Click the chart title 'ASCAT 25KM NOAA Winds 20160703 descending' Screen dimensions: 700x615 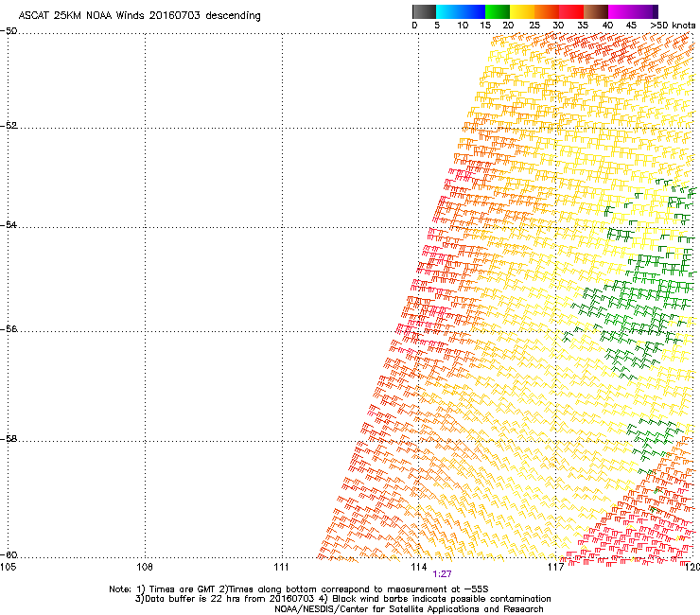pyautogui.click(x=139, y=16)
